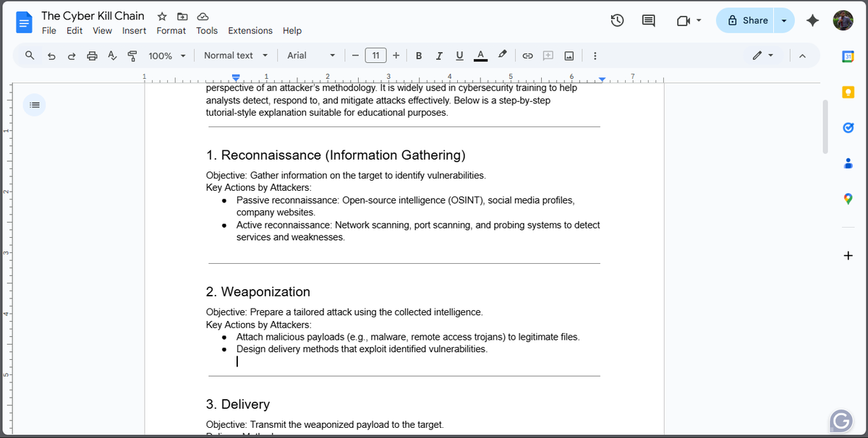The width and height of the screenshot is (868, 438).
Task: Move document using the folder icon
Action: click(182, 16)
